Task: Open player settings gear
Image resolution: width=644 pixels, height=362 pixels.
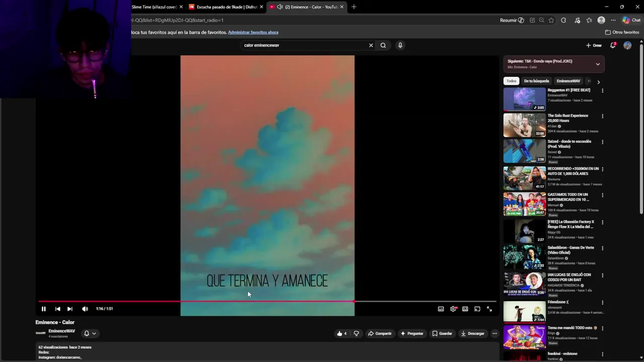Action: click(453, 309)
